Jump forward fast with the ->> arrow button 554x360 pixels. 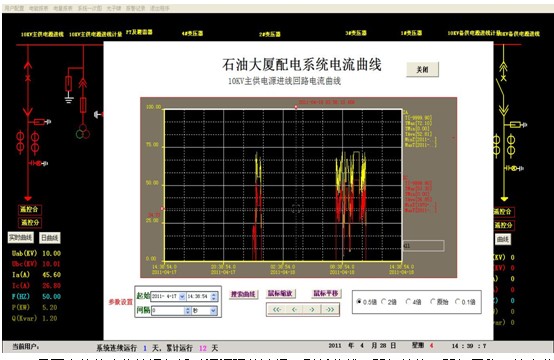(330, 310)
